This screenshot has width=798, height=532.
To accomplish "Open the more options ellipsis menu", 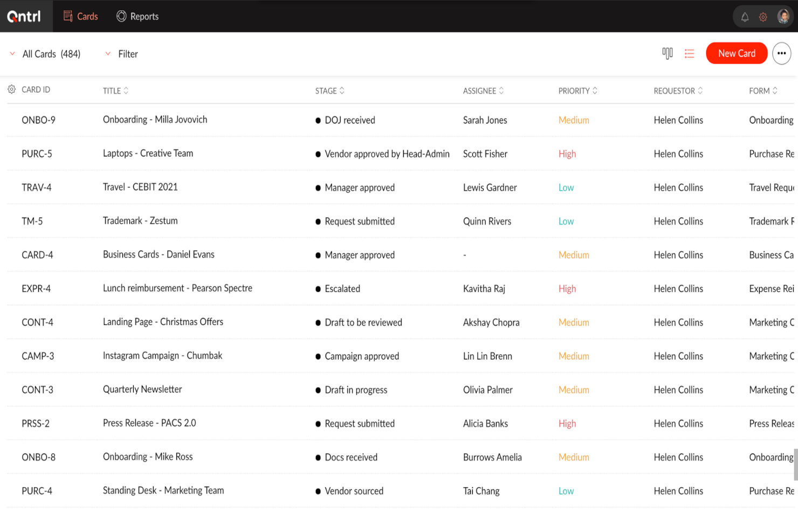I will point(781,53).
